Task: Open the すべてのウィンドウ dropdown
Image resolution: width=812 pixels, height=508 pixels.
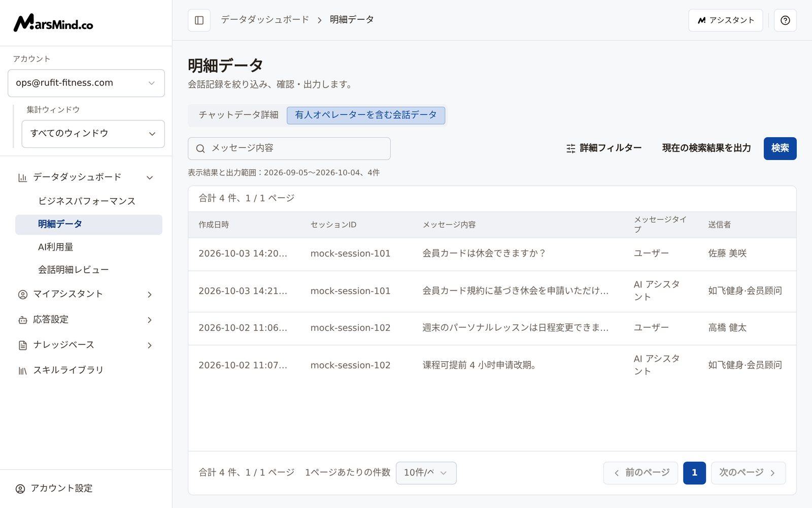Action: pos(93,134)
